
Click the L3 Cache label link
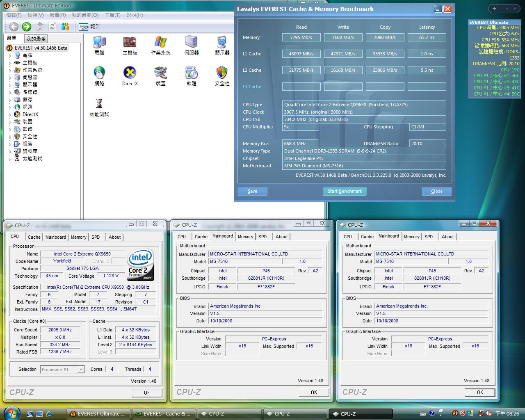(252, 87)
